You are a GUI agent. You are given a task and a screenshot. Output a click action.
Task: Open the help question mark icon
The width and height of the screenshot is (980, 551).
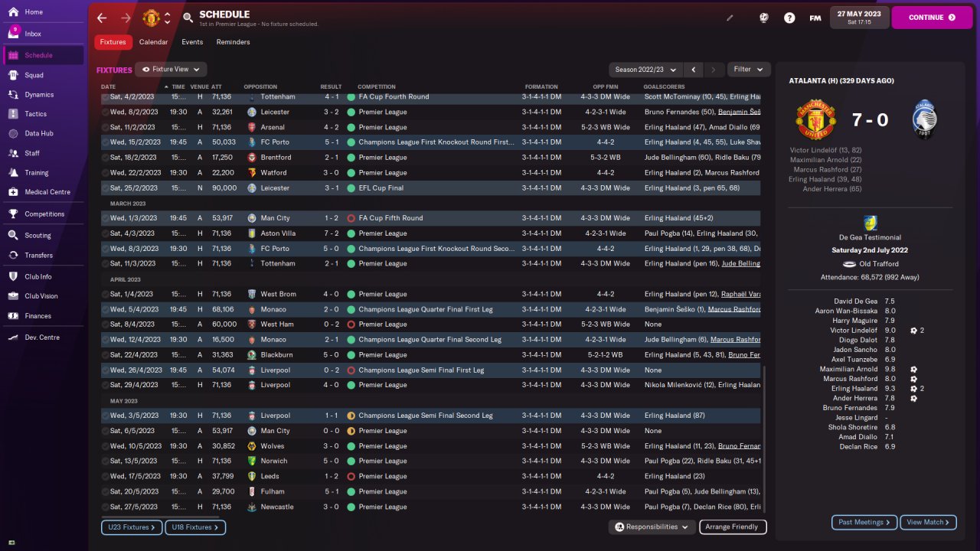coord(789,18)
